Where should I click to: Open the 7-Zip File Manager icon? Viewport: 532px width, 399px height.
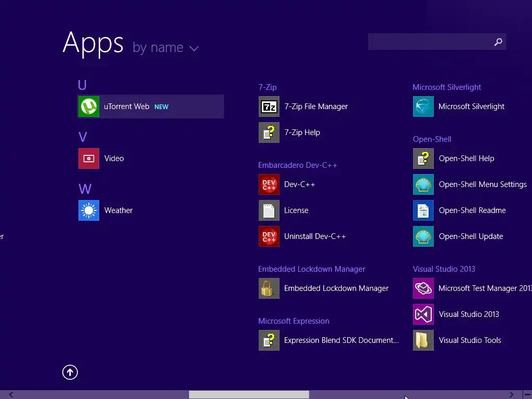click(x=269, y=107)
